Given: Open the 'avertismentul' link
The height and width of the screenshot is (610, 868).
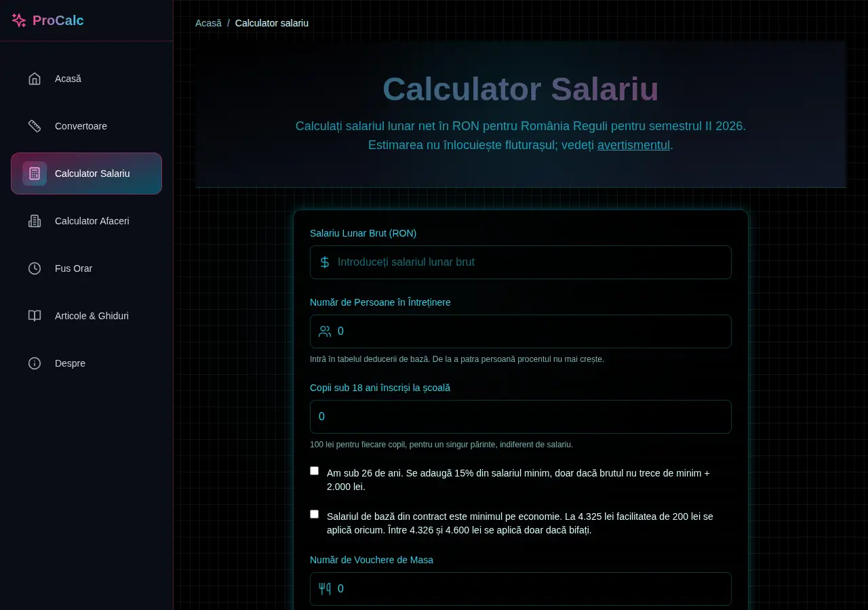Looking at the screenshot, I should pos(633,145).
